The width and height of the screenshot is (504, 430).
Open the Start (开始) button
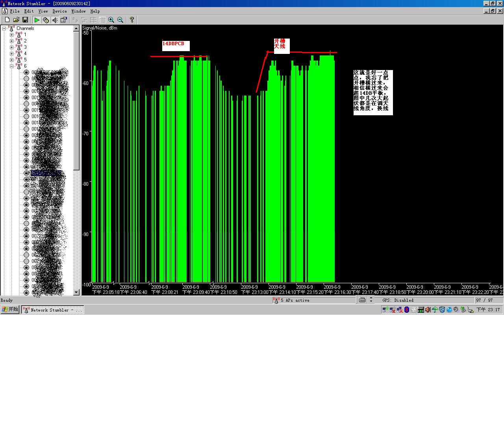(10, 310)
